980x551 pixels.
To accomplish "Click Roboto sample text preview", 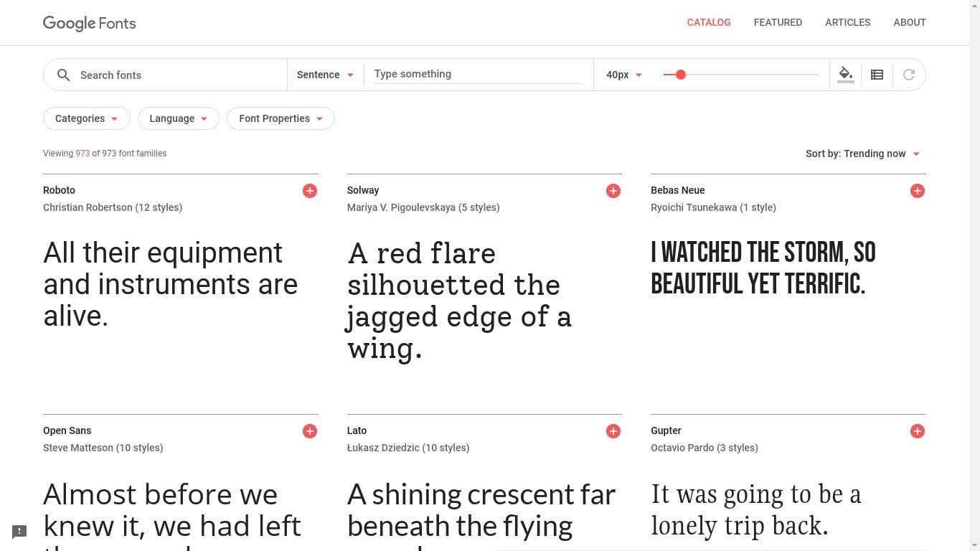I will pyautogui.click(x=170, y=284).
